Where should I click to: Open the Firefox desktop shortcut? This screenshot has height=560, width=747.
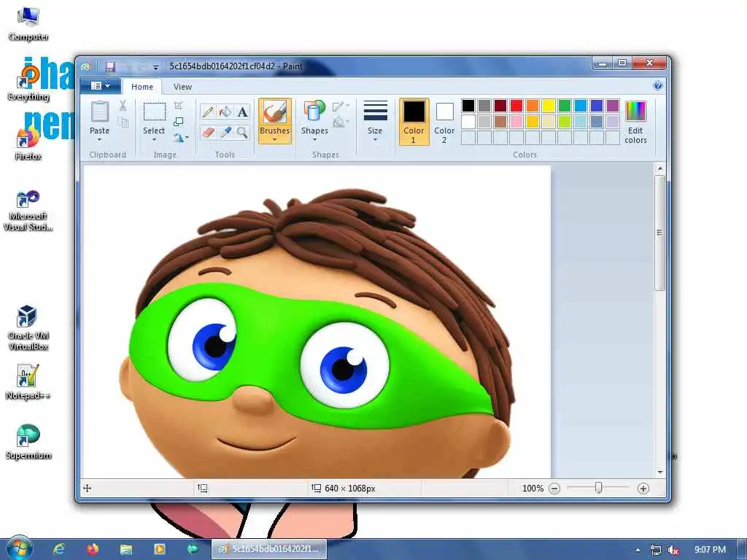pos(28,142)
